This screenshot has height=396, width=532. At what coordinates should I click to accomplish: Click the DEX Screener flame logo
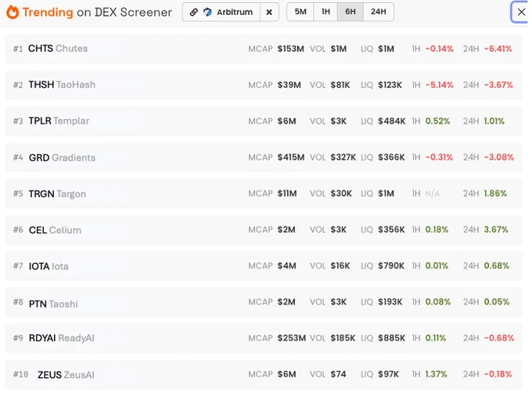(x=13, y=13)
